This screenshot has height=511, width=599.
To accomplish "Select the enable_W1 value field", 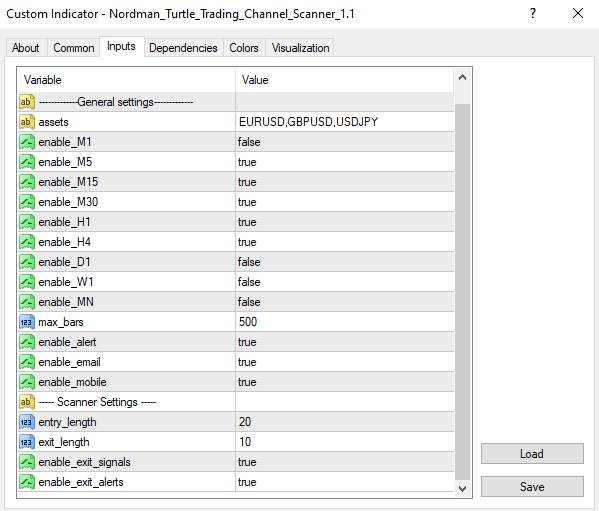I will tap(345, 282).
